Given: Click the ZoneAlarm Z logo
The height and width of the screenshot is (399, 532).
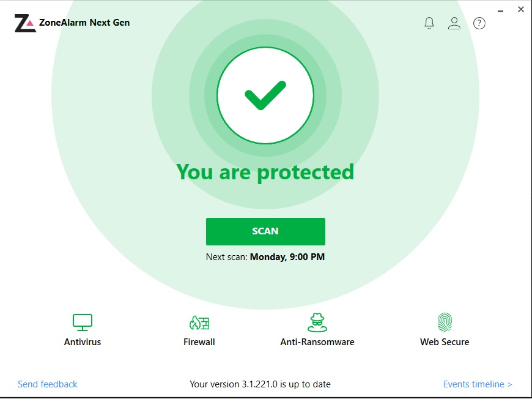Looking at the screenshot, I should click(25, 23).
